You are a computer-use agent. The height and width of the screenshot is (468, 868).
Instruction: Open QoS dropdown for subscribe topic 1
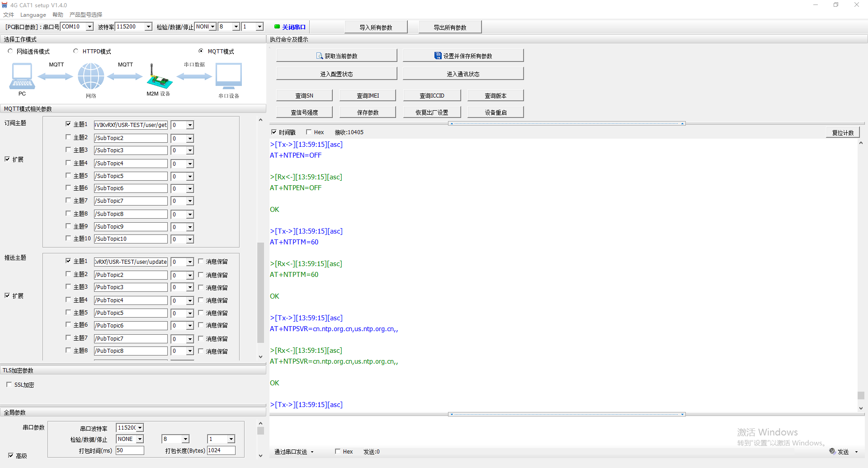click(190, 125)
